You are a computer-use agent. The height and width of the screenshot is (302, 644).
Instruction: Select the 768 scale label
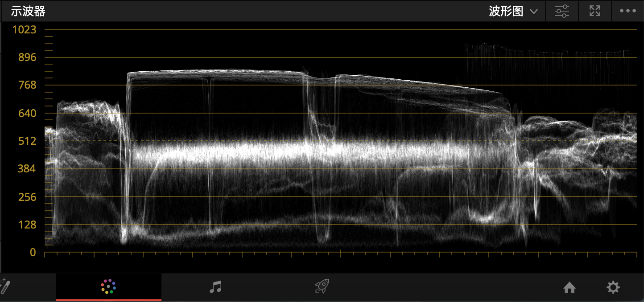pos(27,85)
